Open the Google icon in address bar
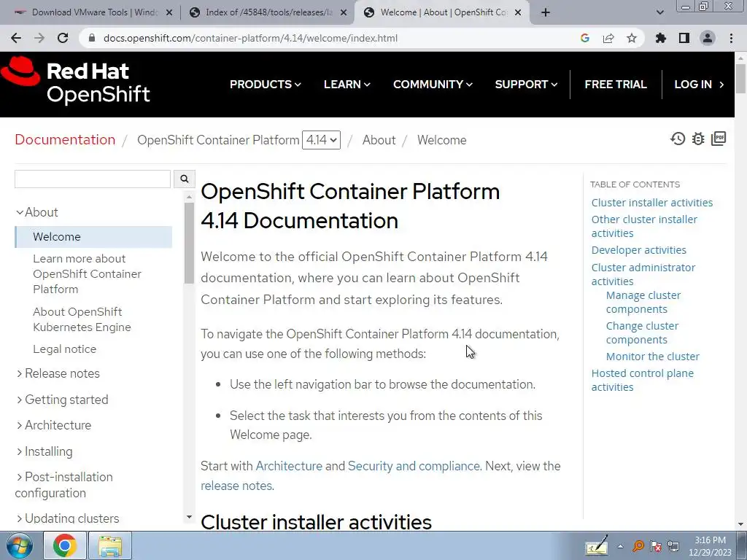The image size is (747, 560). point(585,38)
